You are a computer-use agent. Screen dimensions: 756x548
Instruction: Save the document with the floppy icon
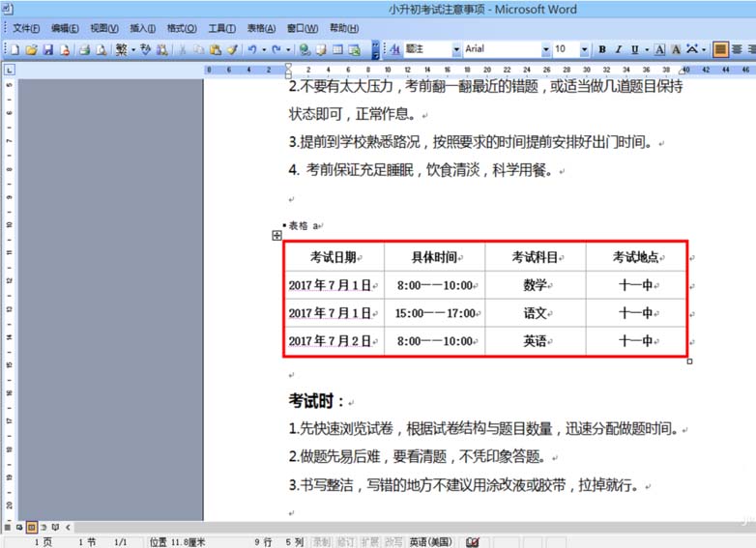tap(48, 49)
